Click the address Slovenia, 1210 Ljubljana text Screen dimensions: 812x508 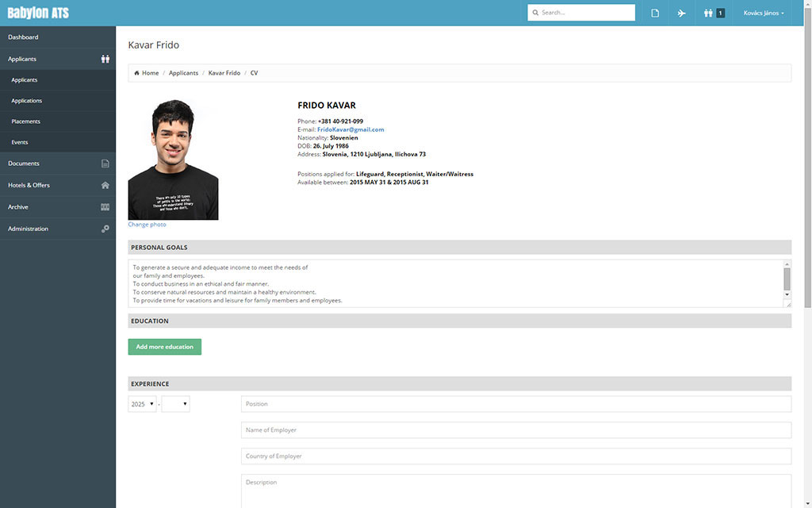[x=374, y=155]
